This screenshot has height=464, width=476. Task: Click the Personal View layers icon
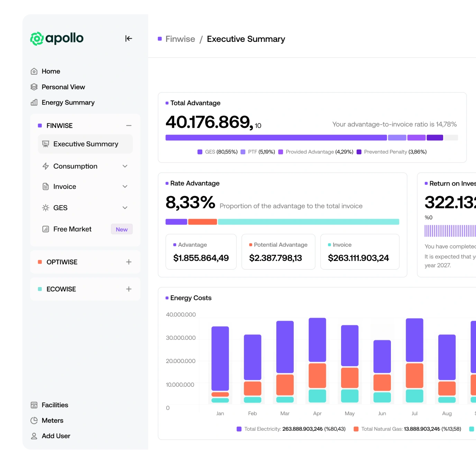[x=34, y=87]
